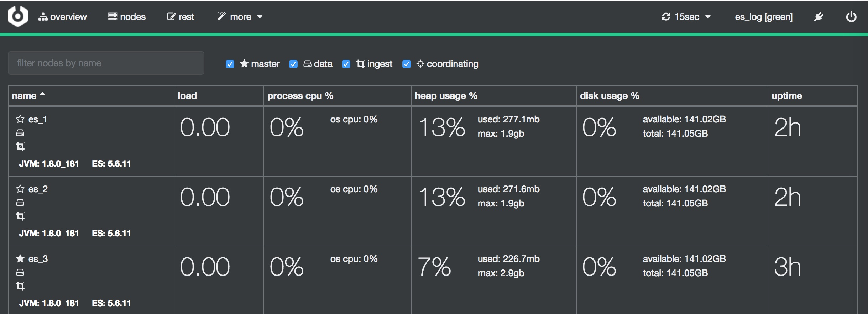Toggle the data node filter checkbox

coord(293,64)
